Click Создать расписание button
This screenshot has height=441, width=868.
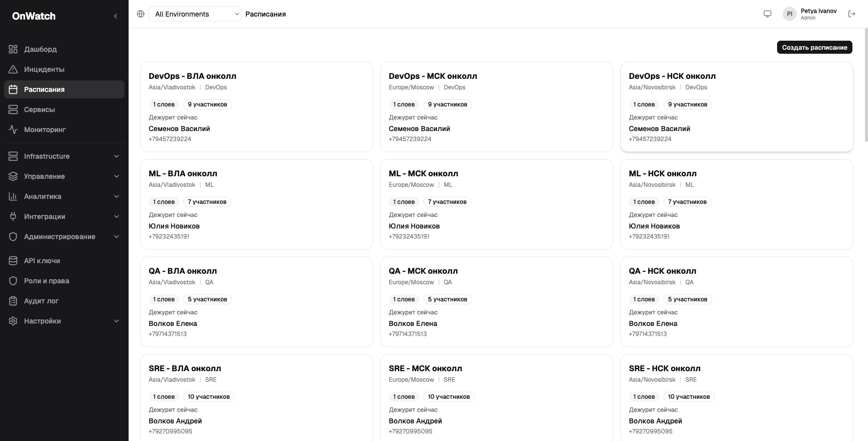click(x=814, y=47)
